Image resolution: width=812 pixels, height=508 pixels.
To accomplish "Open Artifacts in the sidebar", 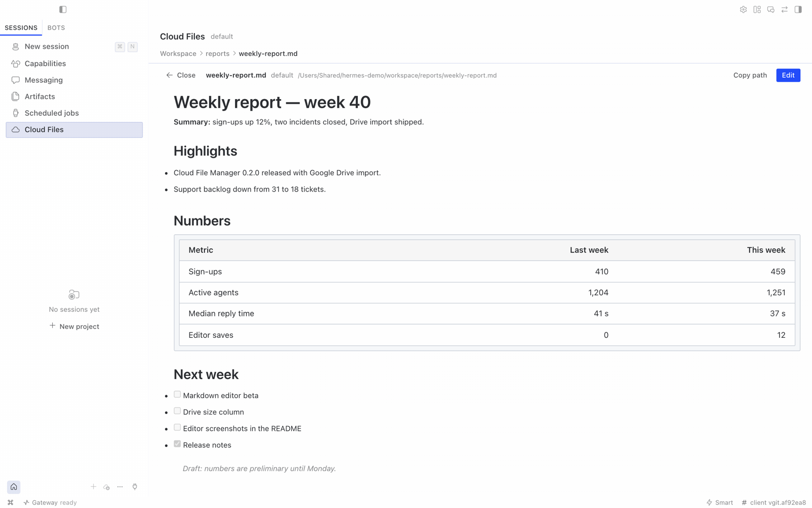I will click(74, 97).
